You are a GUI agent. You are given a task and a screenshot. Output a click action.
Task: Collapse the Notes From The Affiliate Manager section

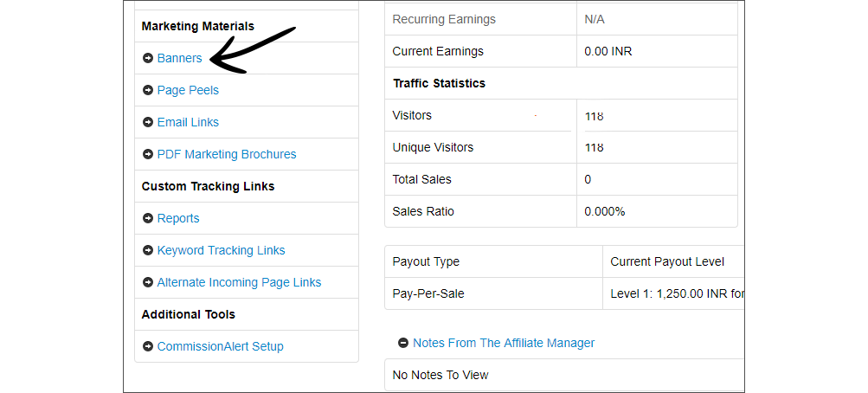403,344
